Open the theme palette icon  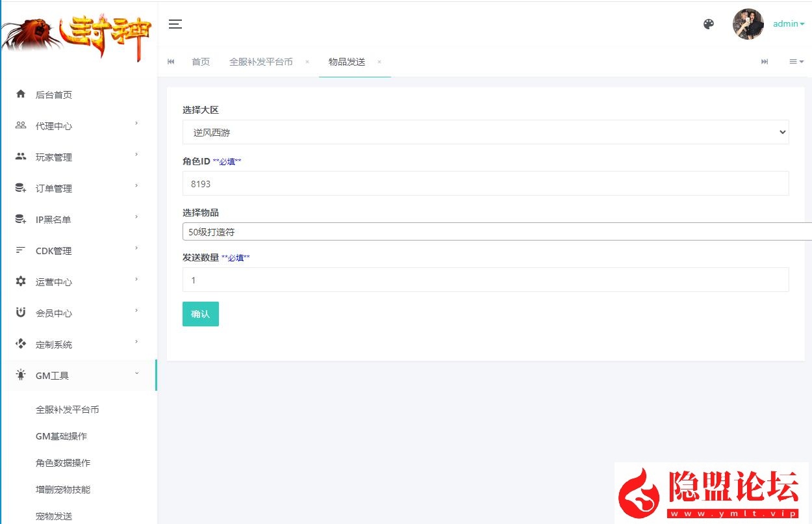click(709, 24)
